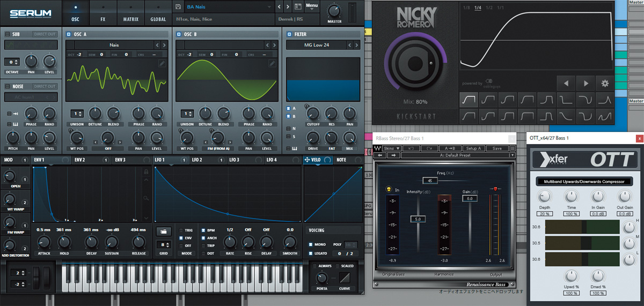The height and width of the screenshot is (306, 644).
Task: Enable the LFO TRIG mode checkbox
Action: (x=181, y=230)
